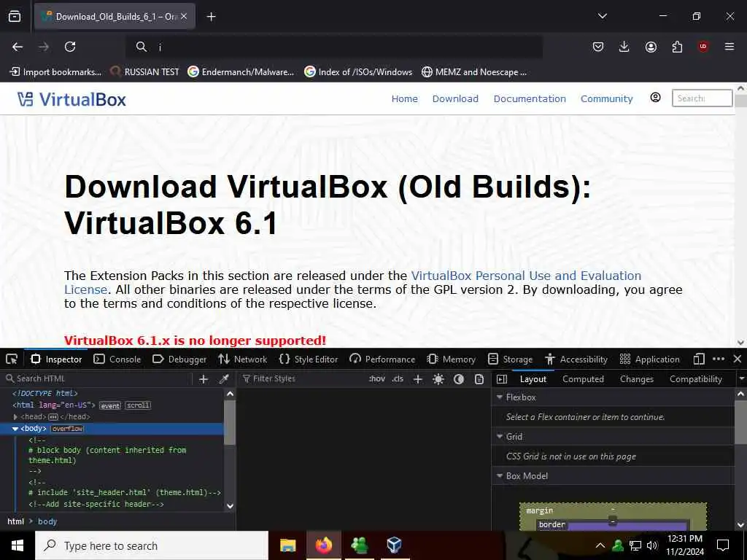The height and width of the screenshot is (560, 747).
Task: Open the Accessibility tab
Action: tap(576, 359)
